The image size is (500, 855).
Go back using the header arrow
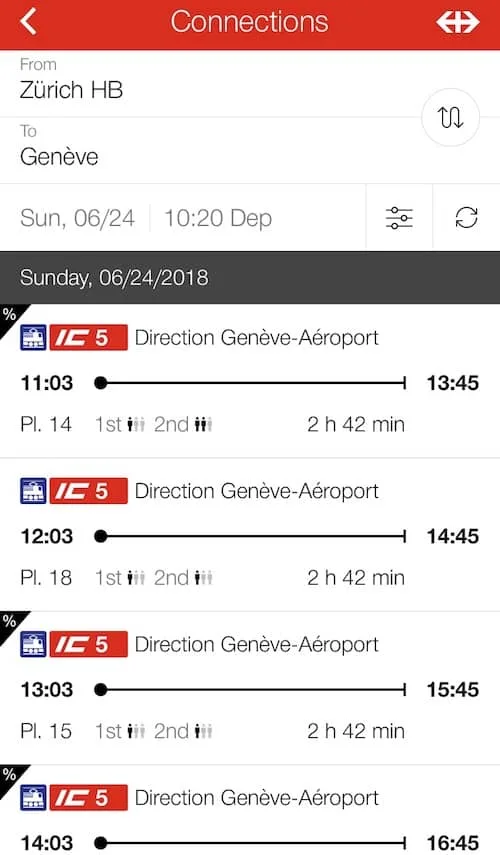point(28,22)
